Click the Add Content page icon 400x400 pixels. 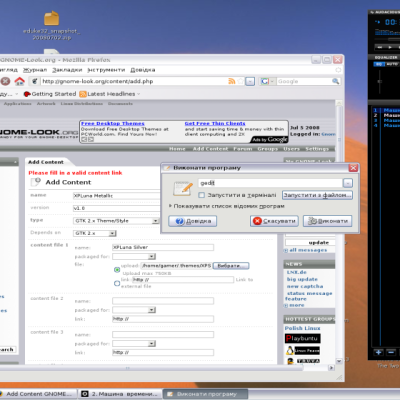point(35,182)
